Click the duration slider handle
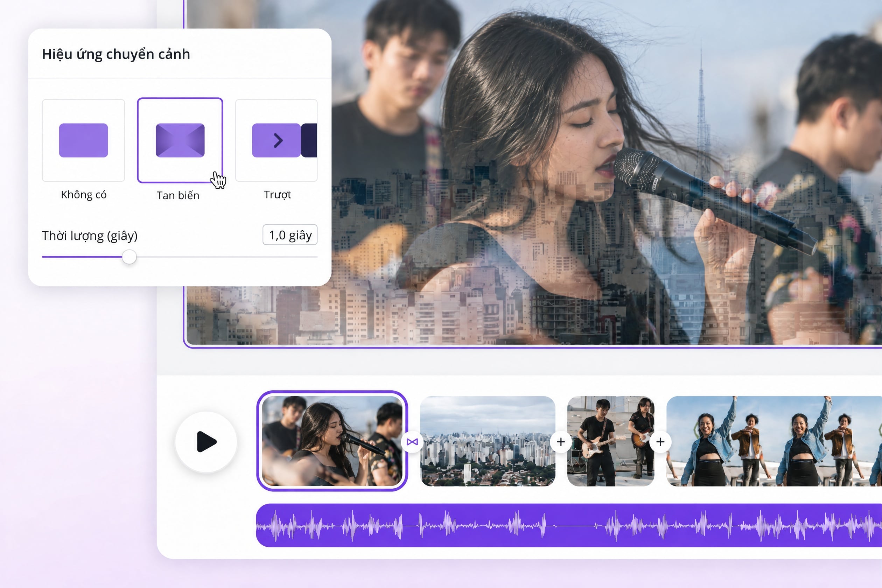 click(129, 257)
